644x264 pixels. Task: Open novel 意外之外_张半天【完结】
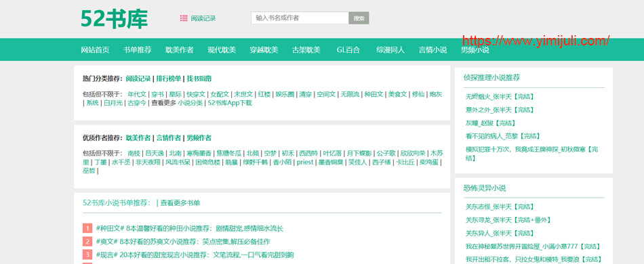(500, 110)
